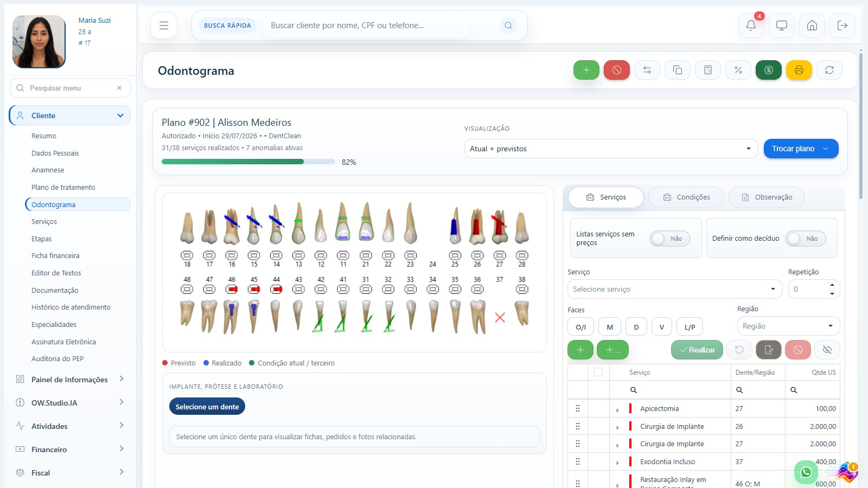Open Ficha financeira menu item
Viewport: 868px width, 488px height.
click(55, 255)
